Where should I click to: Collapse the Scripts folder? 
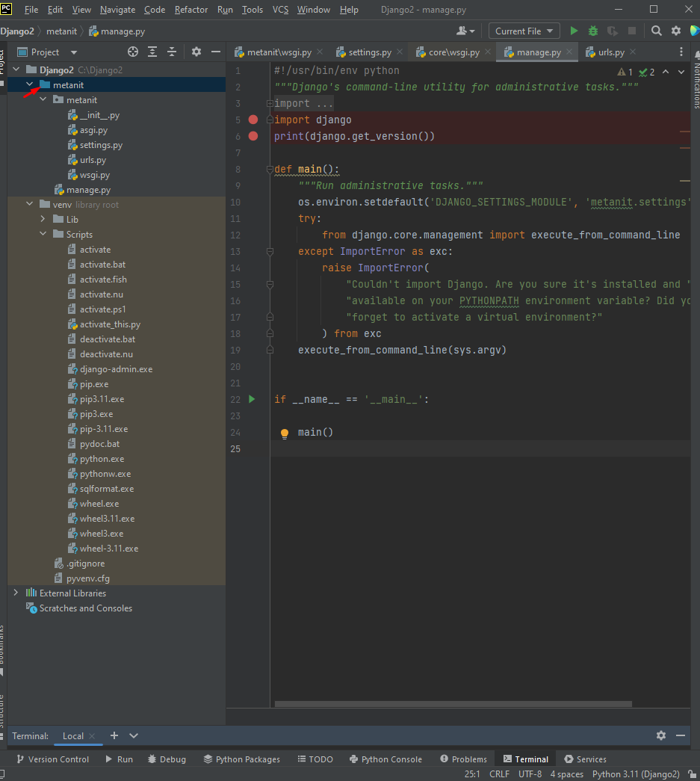tap(43, 234)
